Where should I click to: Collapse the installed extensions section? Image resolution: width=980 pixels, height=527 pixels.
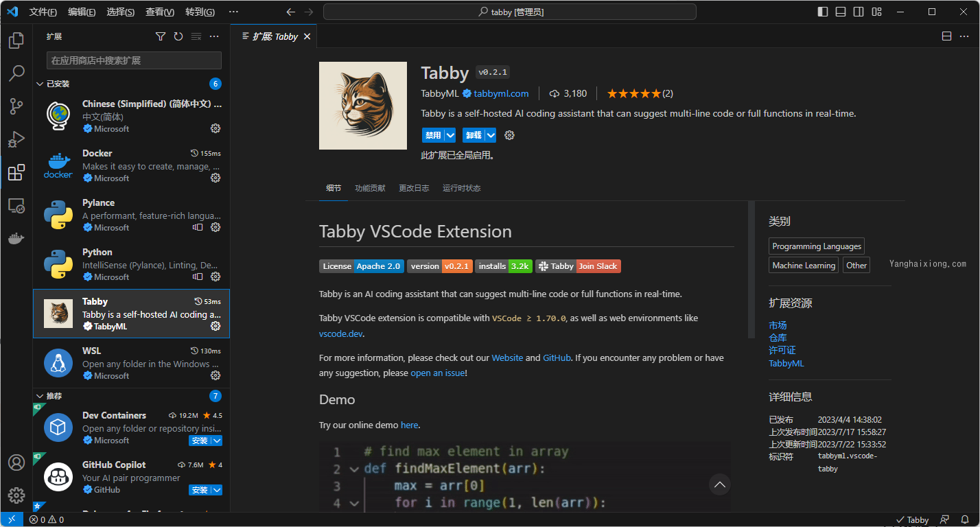[x=39, y=84]
